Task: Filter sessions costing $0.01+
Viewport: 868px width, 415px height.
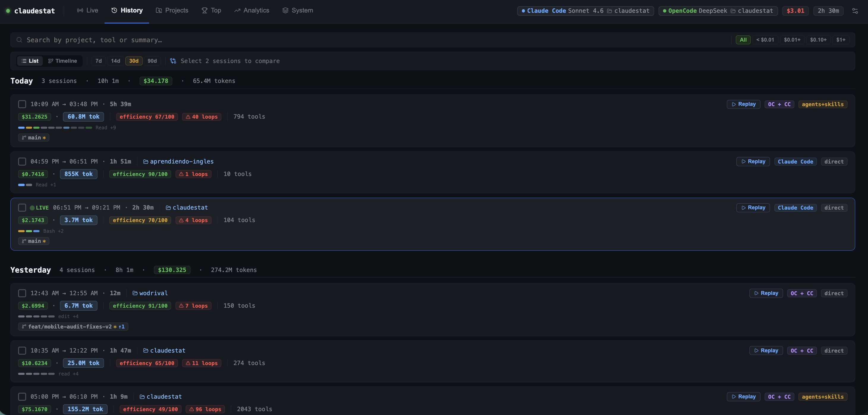Action: coord(792,40)
